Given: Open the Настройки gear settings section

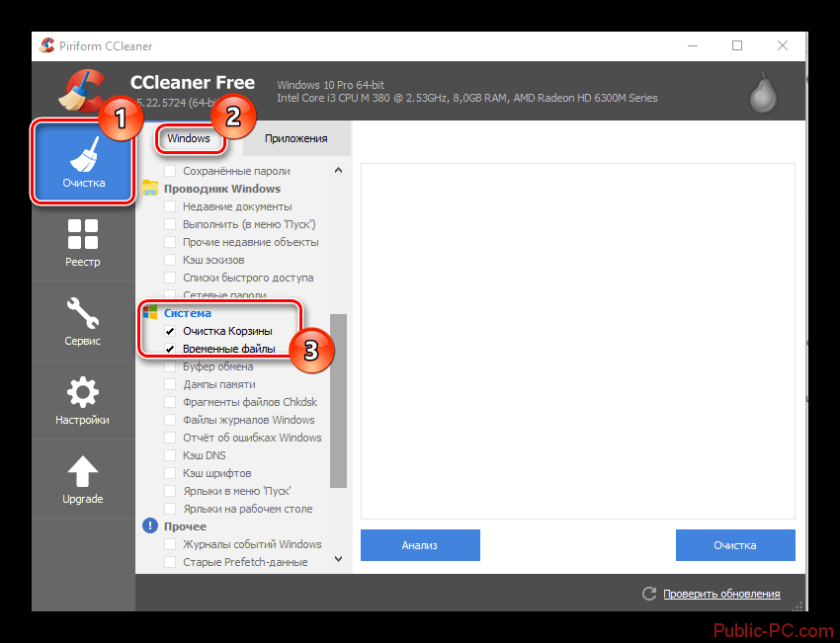Looking at the screenshot, I should click(83, 399).
